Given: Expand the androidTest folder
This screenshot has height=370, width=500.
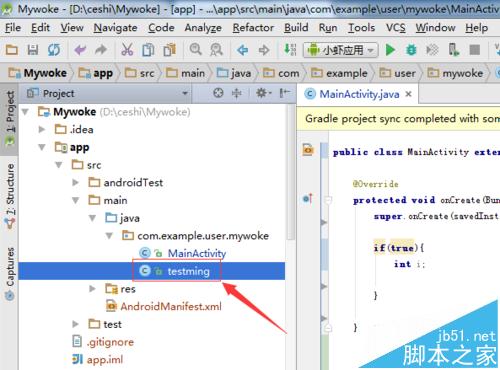Looking at the screenshot, I should pos(75,182).
